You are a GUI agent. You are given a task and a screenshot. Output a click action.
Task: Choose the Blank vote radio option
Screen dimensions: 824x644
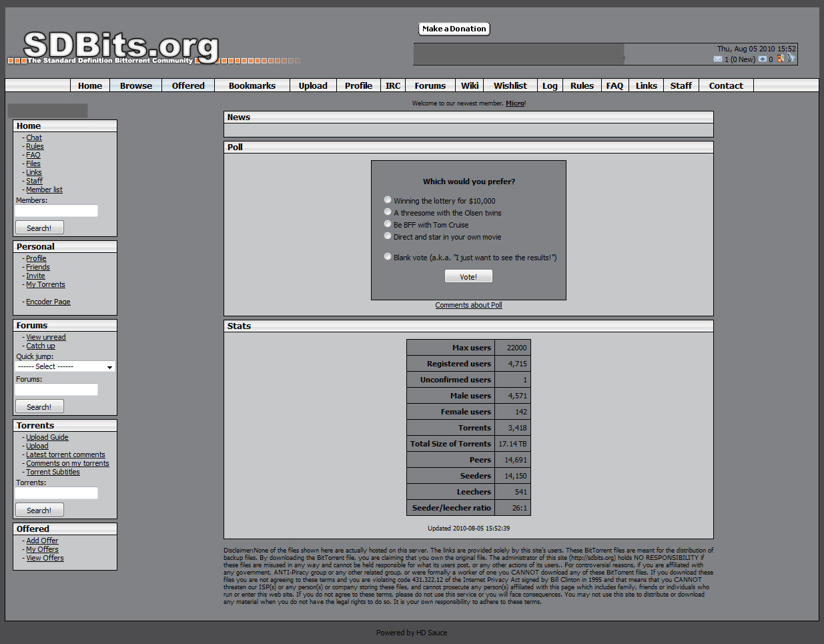[388, 256]
